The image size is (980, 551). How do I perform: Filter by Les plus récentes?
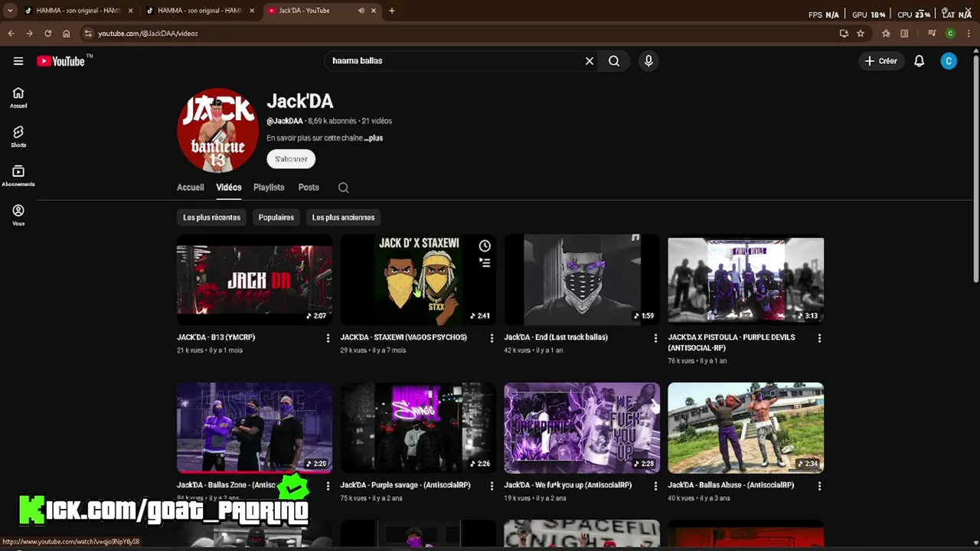point(211,217)
